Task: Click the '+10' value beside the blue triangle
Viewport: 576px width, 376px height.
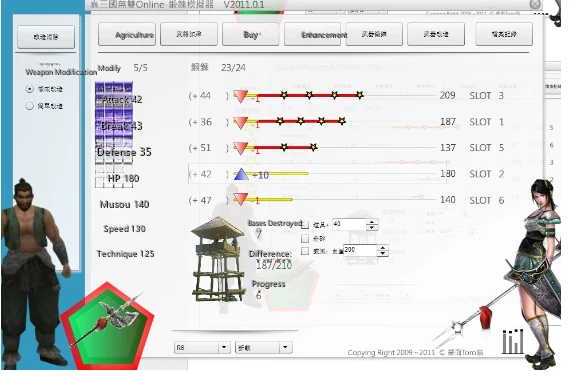Action: click(x=260, y=175)
